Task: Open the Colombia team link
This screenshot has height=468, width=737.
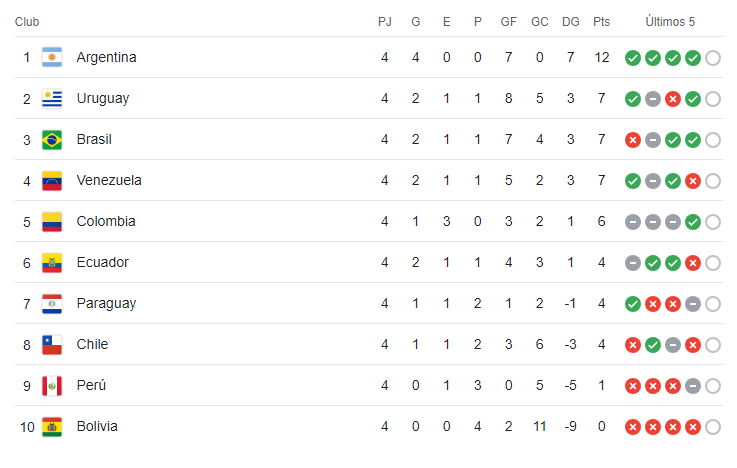Action: click(106, 221)
